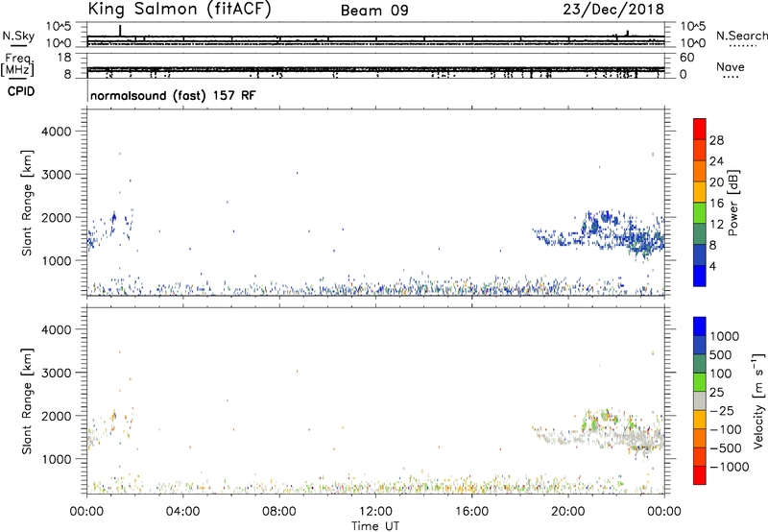Click the 1000 velocity colorbar tick
Viewport: 768px width, 532px height.
[x=724, y=336]
